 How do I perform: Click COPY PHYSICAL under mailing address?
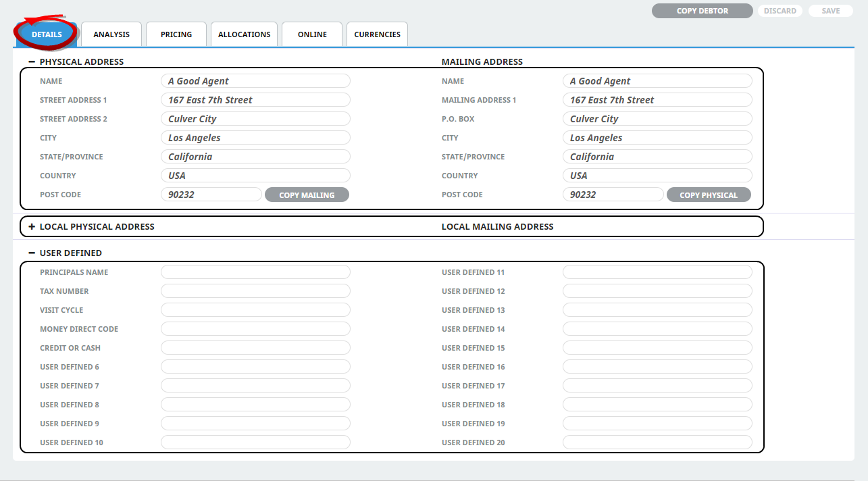[709, 194]
